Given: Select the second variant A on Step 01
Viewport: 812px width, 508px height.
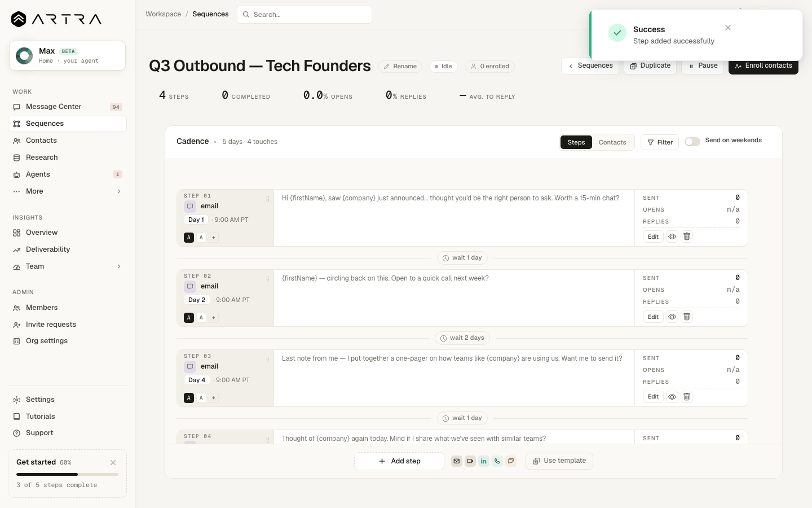Looking at the screenshot, I should pyautogui.click(x=201, y=238).
